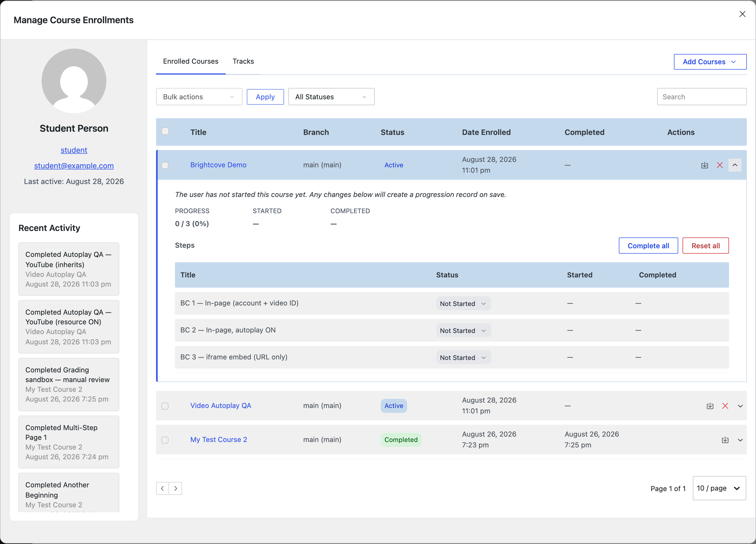The height and width of the screenshot is (544, 756).
Task: Click the Reset all button
Action: [x=706, y=246]
